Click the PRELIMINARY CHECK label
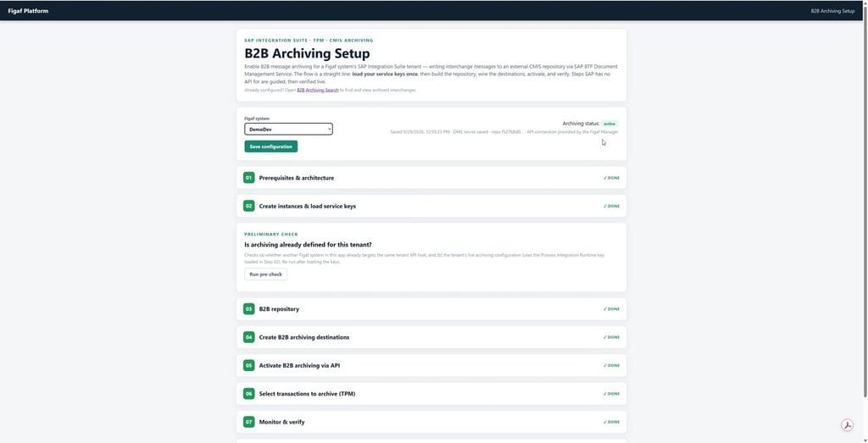The width and height of the screenshot is (868, 443). (271, 235)
